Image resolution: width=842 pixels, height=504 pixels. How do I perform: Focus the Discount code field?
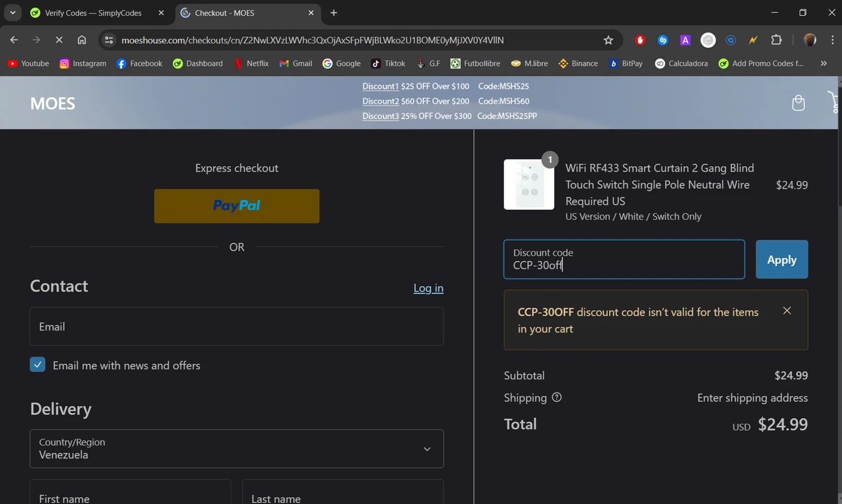pos(624,259)
